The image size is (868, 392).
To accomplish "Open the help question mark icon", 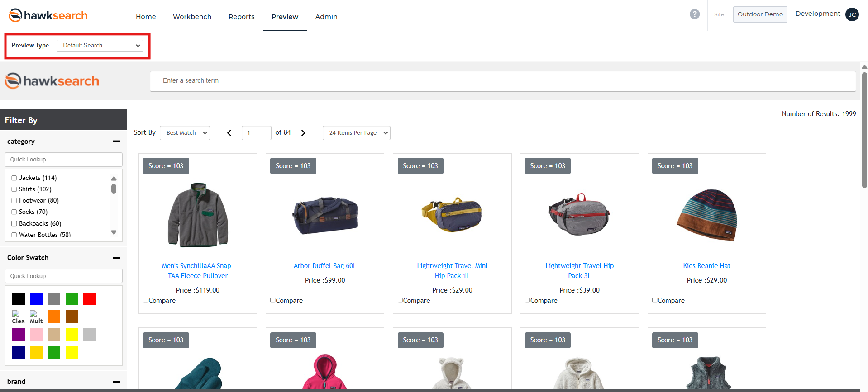I will (694, 14).
